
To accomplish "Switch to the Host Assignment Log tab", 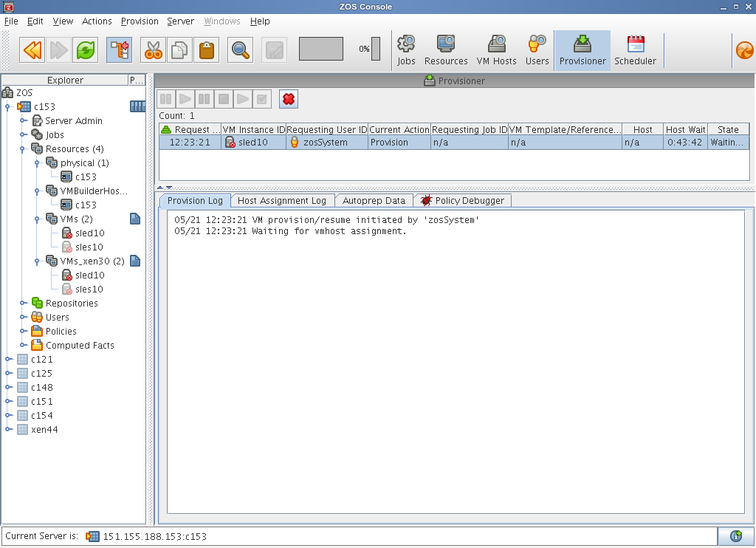I will coord(282,201).
